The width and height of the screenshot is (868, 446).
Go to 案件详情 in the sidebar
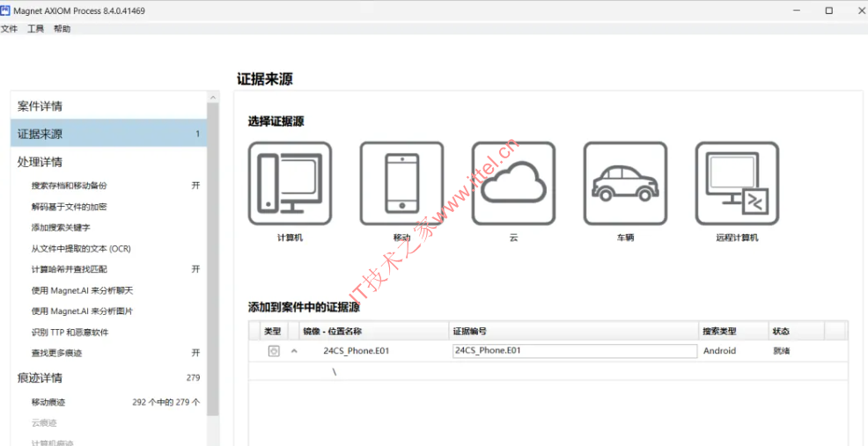[x=40, y=106]
